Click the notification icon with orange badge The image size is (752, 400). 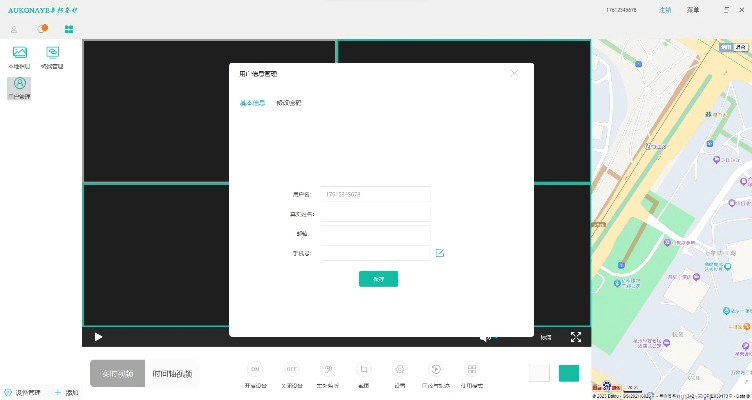(x=43, y=28)
